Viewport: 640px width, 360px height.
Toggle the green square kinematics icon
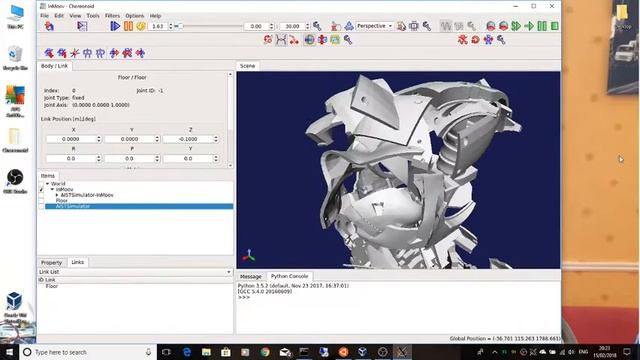(335, 40)
